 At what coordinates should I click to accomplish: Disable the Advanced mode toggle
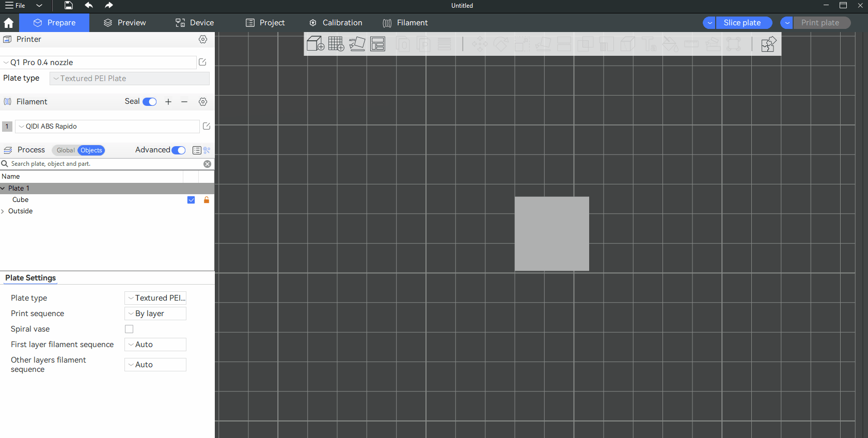pos(179,150)
